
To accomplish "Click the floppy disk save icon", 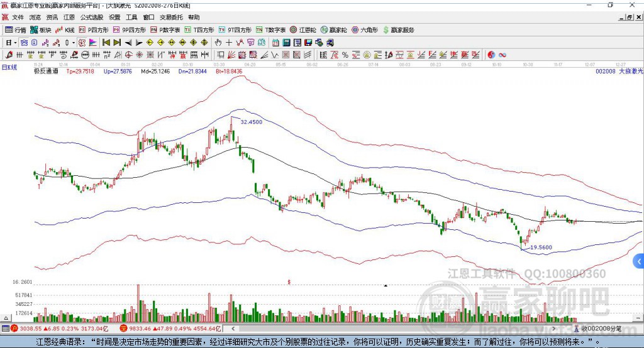I will [308, 42].
